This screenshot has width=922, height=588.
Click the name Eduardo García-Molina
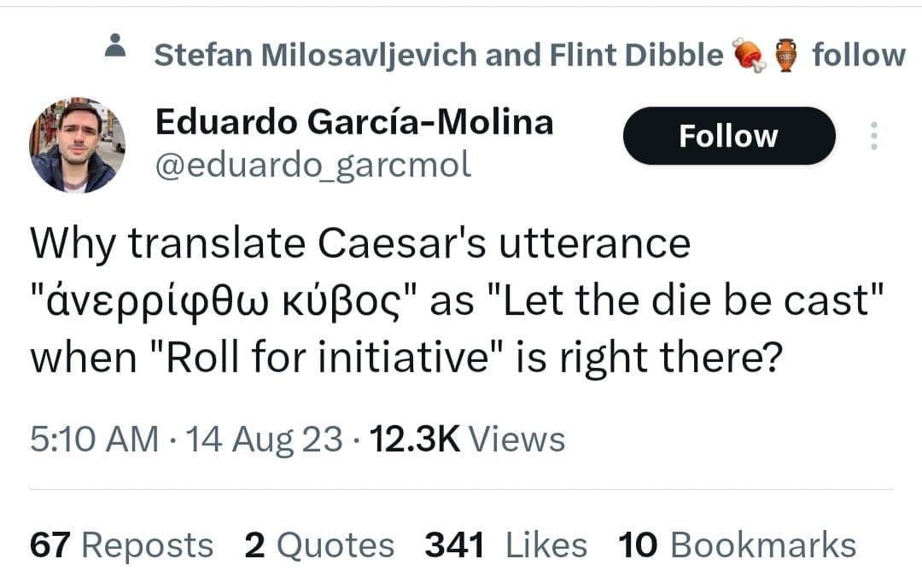353,121
